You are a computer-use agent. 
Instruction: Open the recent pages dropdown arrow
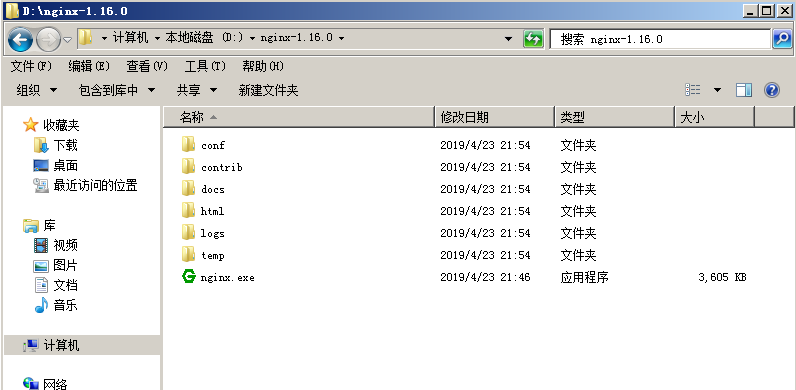tap(68, 40)
